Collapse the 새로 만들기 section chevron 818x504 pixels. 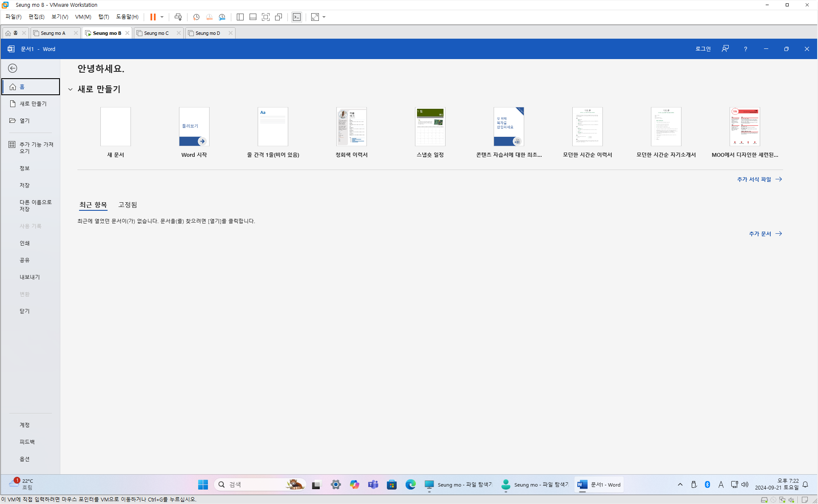click(71, 89)
